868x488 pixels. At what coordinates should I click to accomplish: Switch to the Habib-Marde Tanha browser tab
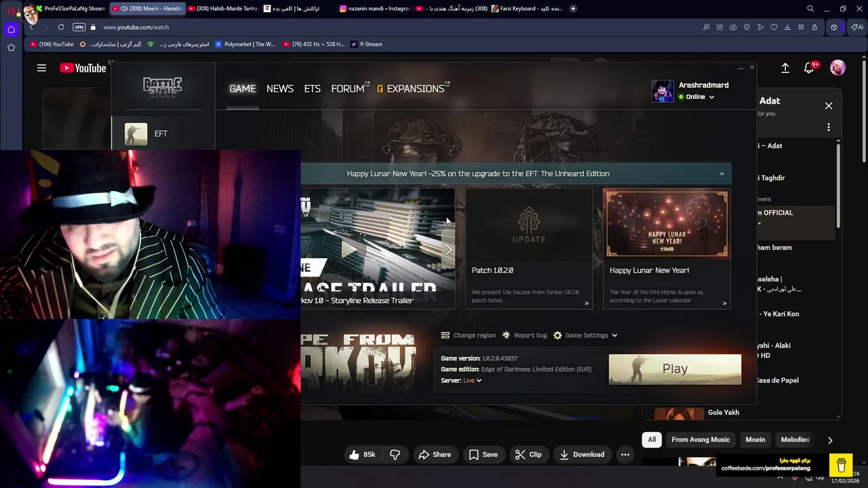(222, 9)
